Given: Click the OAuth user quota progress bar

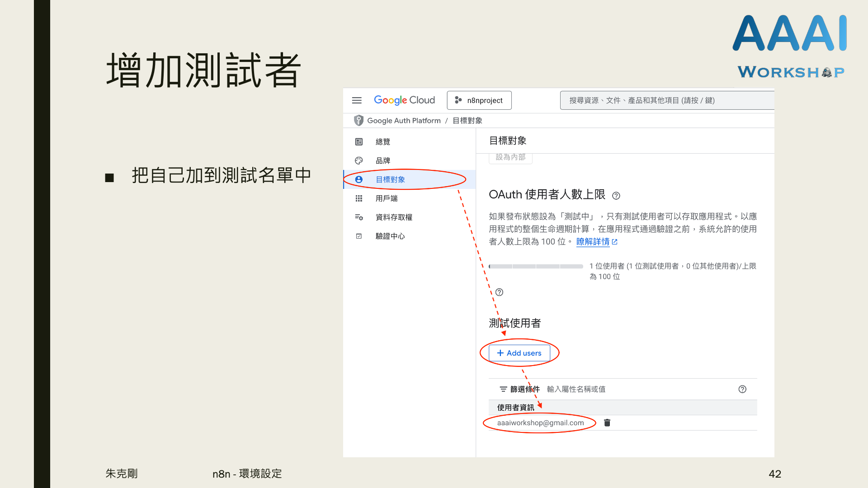Looking at the screenshot, I should pos(536,267).
